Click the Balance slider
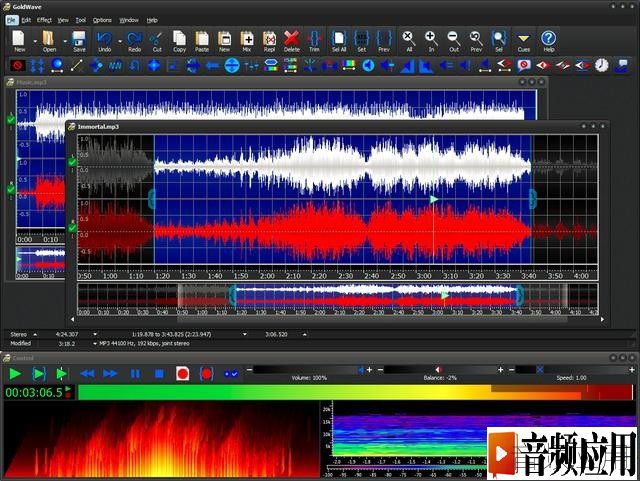The image size is (640, 481). 440,370
